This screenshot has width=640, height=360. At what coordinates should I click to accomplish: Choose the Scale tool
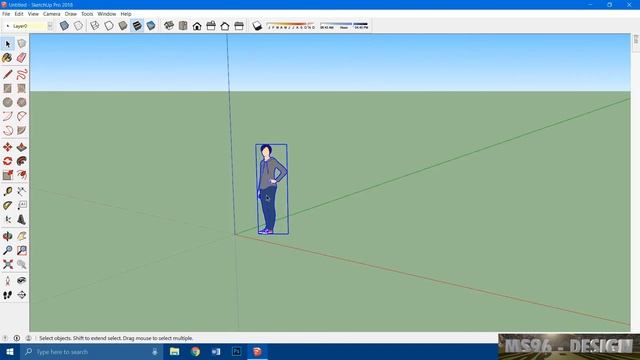pyautogui.click(x=7, y=175)
